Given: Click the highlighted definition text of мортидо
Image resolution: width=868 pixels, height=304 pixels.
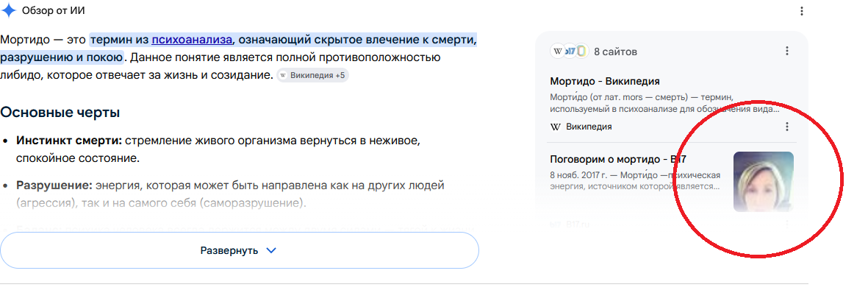Looking at the screenshot, I should coord(239,49).
